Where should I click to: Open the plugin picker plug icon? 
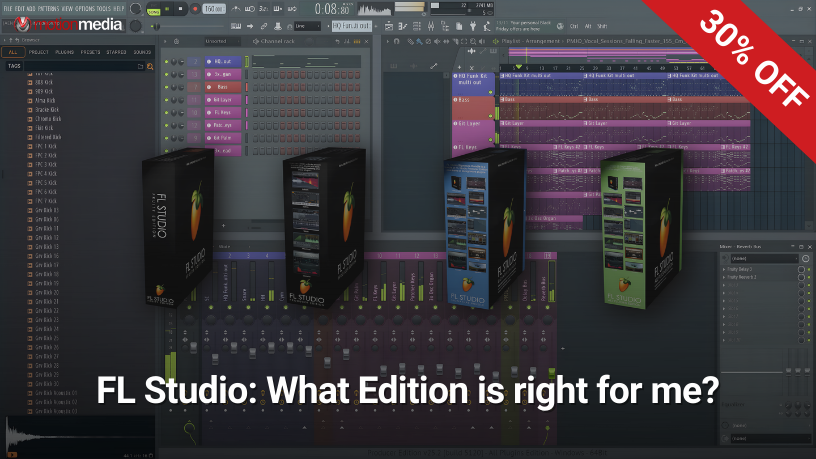tap(473, 26)
